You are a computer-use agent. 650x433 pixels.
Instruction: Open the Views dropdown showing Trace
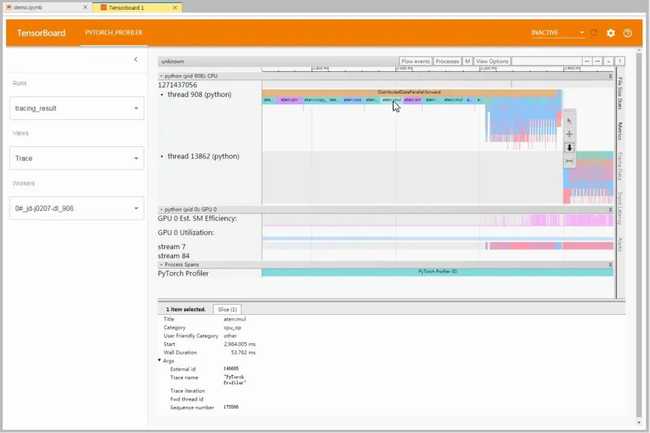[x=78, y=158]
